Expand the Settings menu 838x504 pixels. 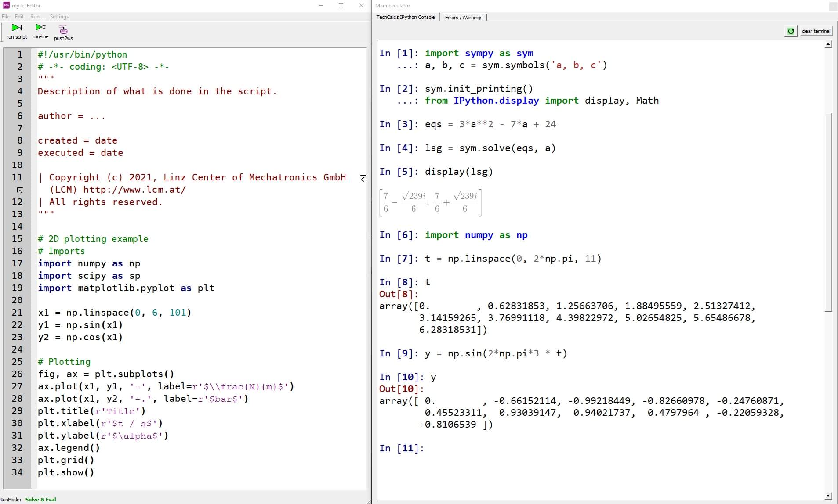click(59, 17)
